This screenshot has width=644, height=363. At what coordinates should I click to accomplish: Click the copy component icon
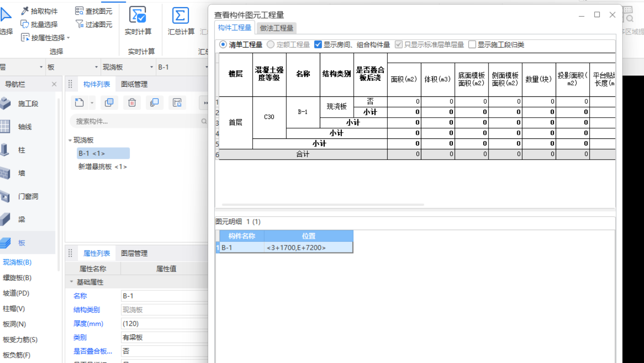[109, 102]
